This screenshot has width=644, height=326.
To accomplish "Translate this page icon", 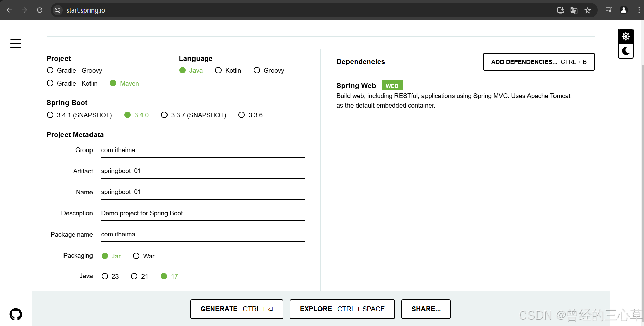I will tap(574, 10).
